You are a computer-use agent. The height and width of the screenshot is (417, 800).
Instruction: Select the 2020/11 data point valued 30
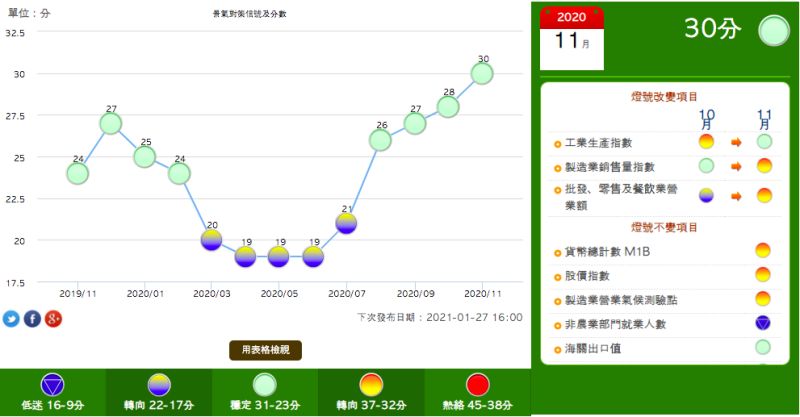click(482, 74)
